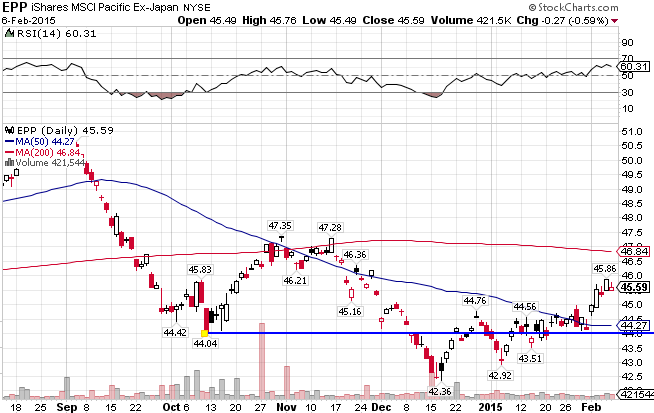Image resolution: width=654 pixels, height=413 pixels.
Task: Click the Nov label on date axis
Action: tap(287, 407)
